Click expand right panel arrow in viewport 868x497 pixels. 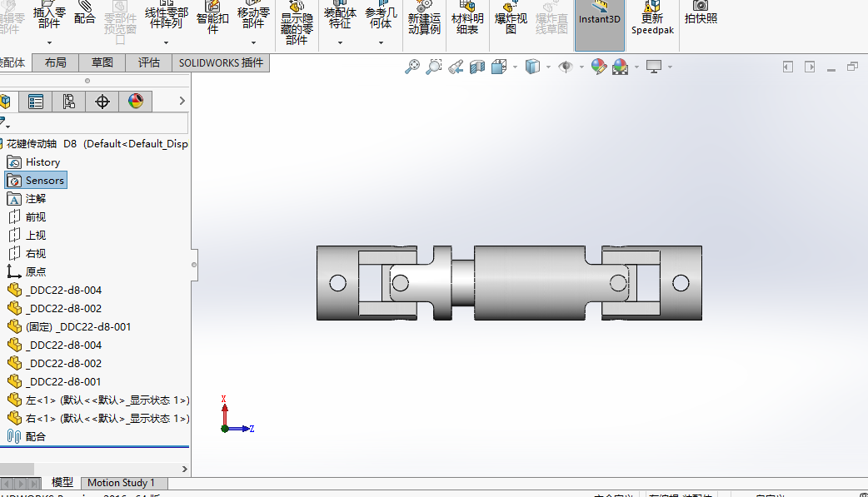(x=810, y=67)
